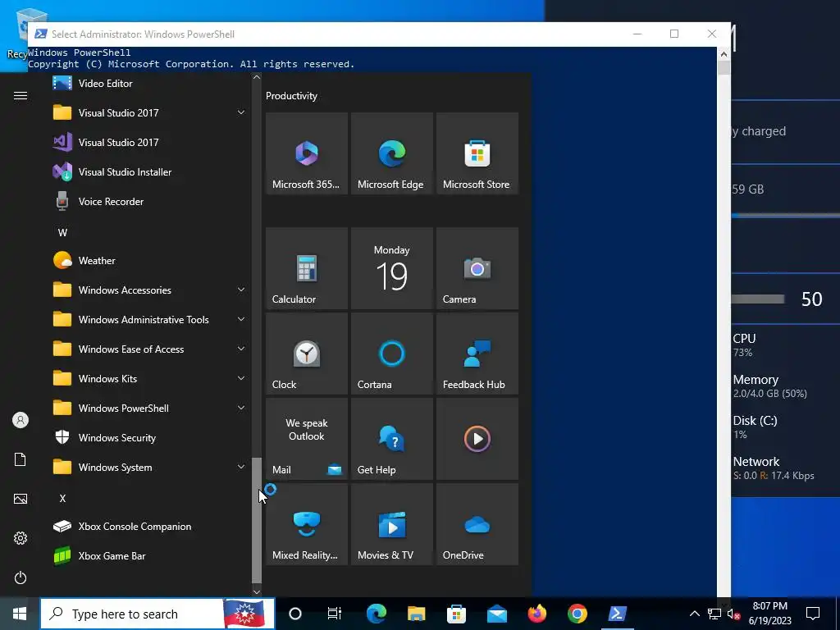Click the app list scrollbar thumb

(257, 519)
